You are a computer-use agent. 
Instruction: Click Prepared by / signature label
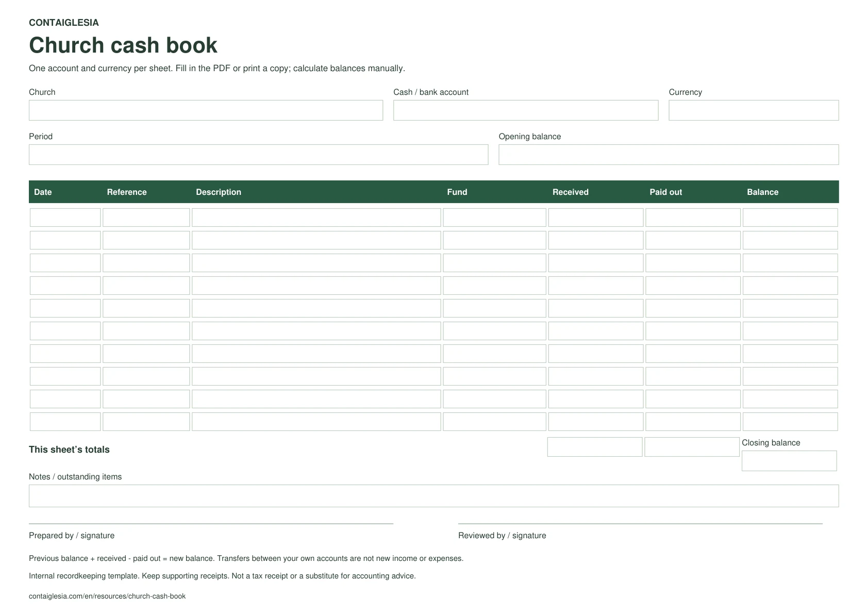pyautogui.click(x=72, y=536)
